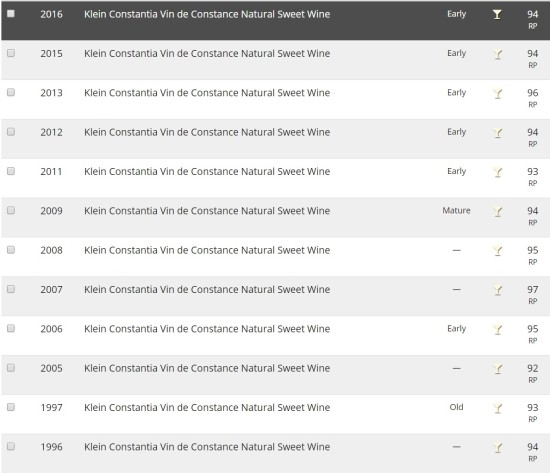The height and width of the screenshot is (473, 550).
Task: Click the wine glass icon for 2015 vintage
Action: [x=497, y=54]
